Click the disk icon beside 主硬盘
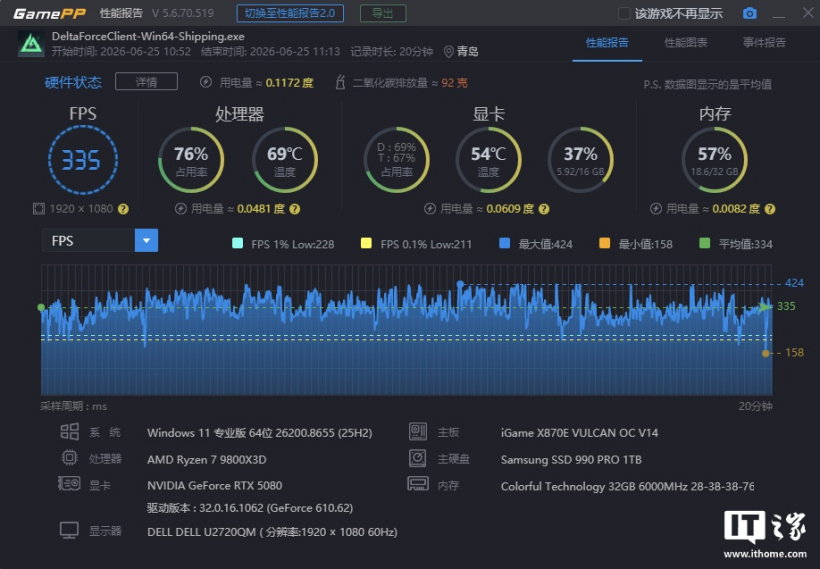Viewport: 820px width, 569px height. point(418,458)
